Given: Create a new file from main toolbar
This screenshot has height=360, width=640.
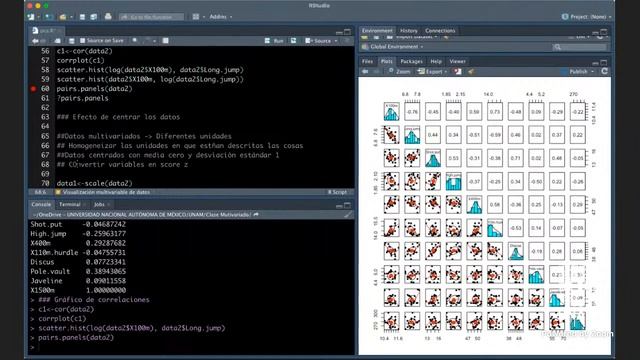Looking at the screenshot, I should [x=31, y=17].
